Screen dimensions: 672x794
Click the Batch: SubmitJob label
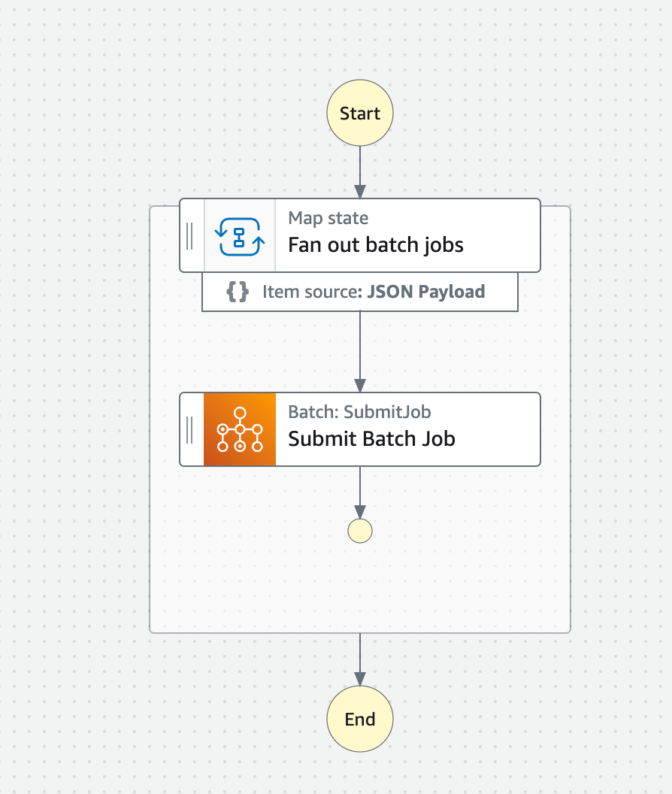point(360,412)
